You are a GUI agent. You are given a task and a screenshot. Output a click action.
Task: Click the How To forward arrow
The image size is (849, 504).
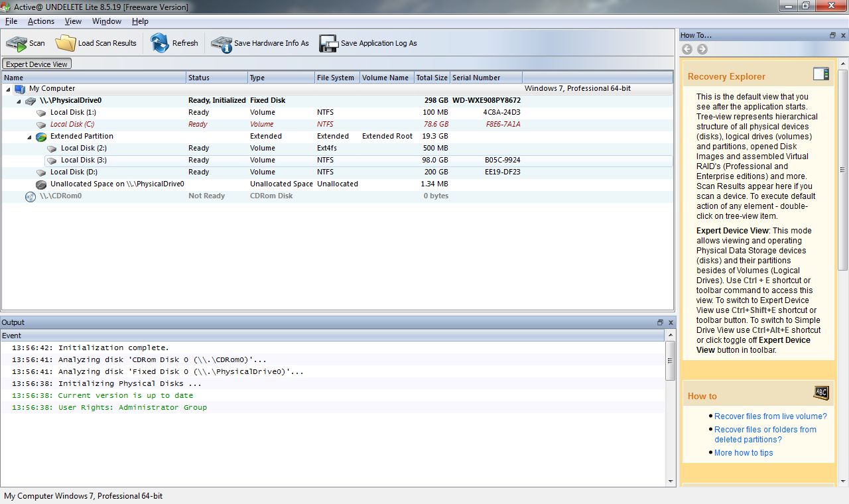tap(702, 49)
